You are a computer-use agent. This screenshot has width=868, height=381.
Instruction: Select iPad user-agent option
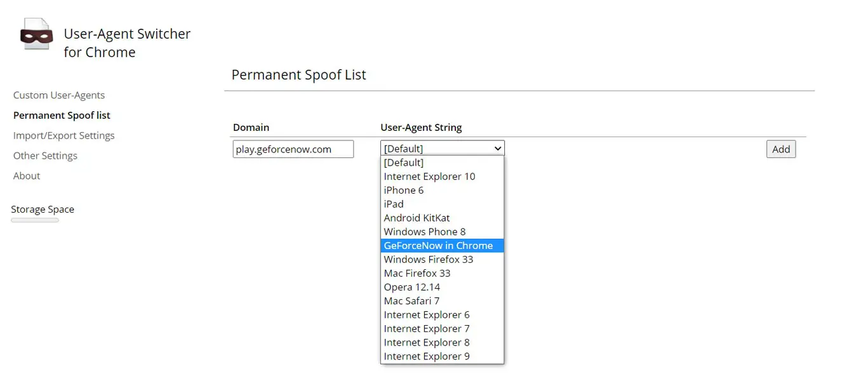(x=443, y=204)
